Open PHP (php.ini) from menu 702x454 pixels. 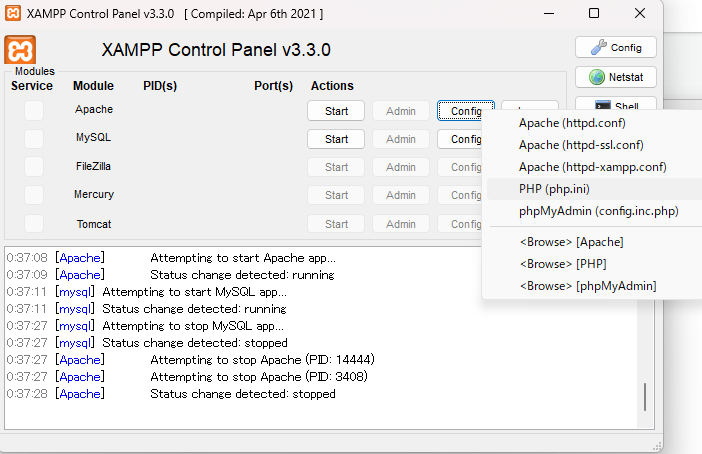pyautogui.click(x=594, y=189)
